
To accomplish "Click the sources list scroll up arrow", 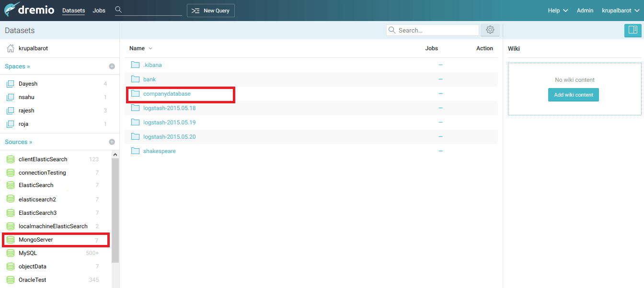I will tap(115, 155).
